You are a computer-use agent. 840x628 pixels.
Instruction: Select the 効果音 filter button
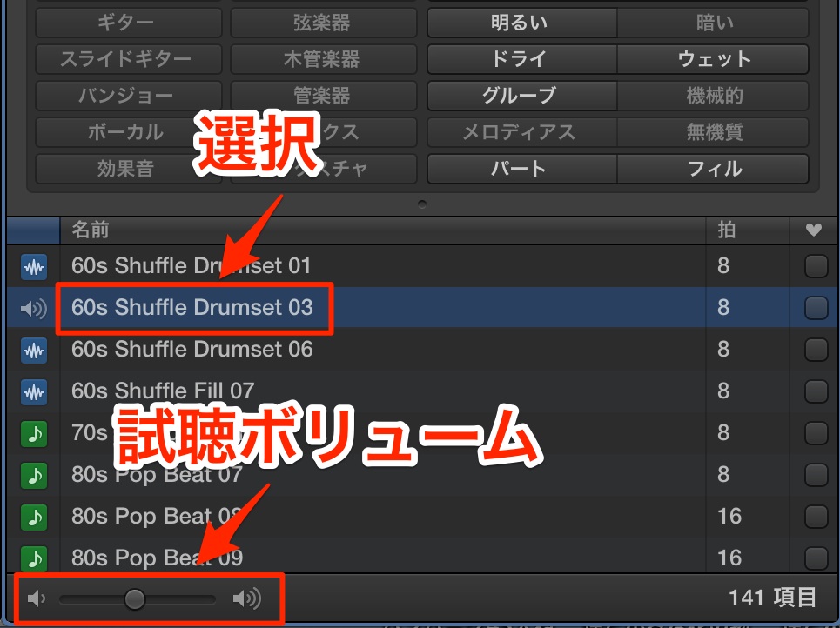[129, 169]
